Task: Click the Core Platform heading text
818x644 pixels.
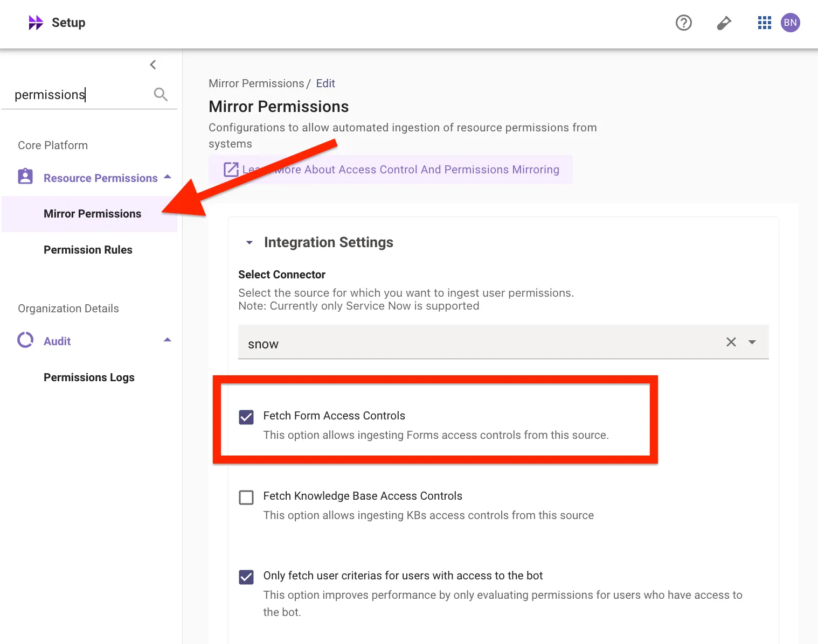Action: pyautogui.click(x=53, y=145)
